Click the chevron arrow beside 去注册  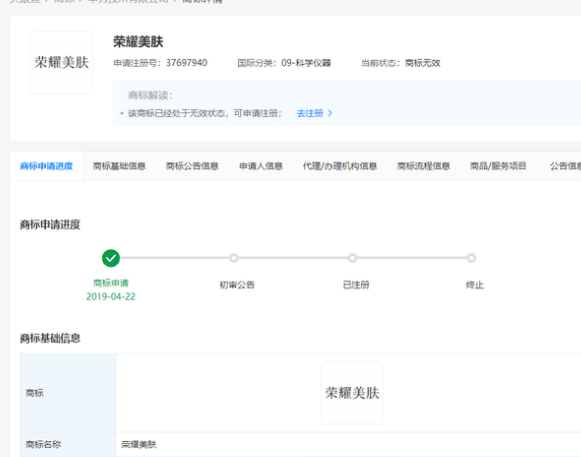tap(330, 113)
